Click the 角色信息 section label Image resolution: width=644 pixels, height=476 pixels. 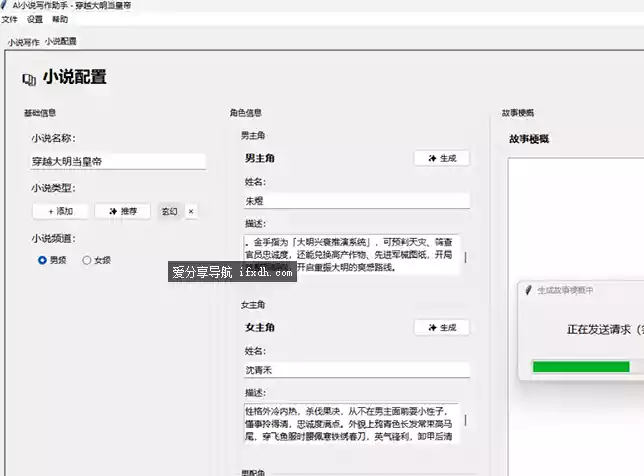(246, 113)
